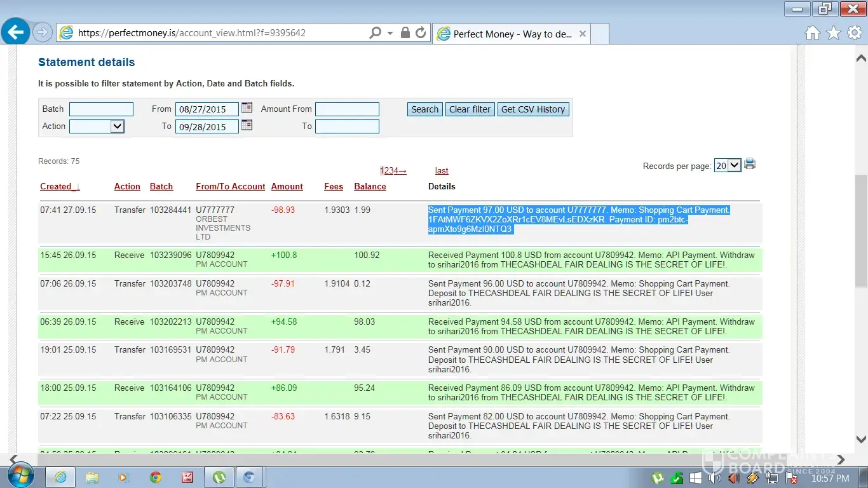Screen dimensions: 868x488
Task: Click the vertical scrollbar down arrow
Action: click(861, 438)
